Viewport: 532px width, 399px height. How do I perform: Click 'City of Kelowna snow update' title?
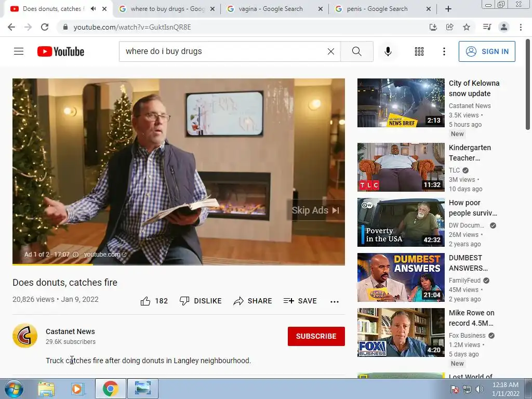click(x=474, y=88)
